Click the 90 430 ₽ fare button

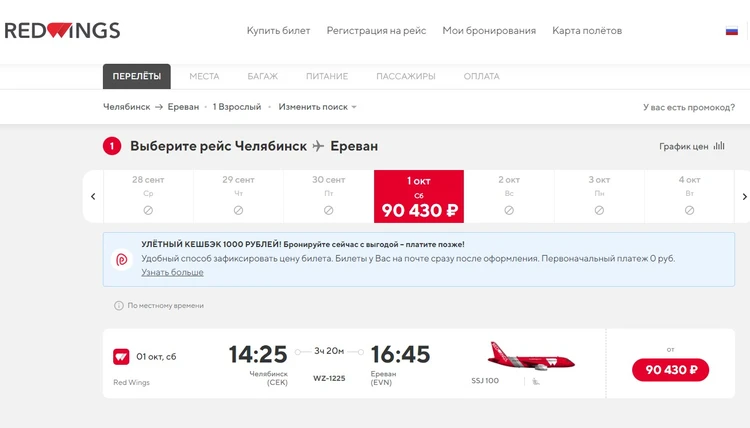point(671,370)
